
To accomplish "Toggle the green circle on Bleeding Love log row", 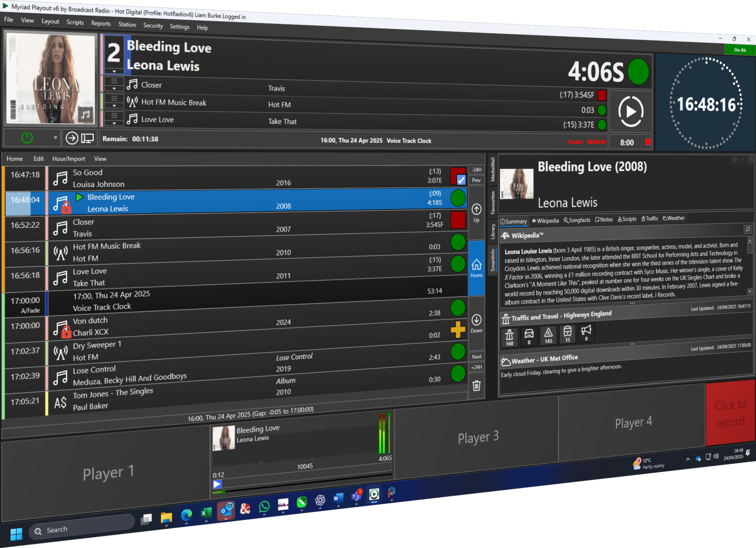I will coord(458,198).
